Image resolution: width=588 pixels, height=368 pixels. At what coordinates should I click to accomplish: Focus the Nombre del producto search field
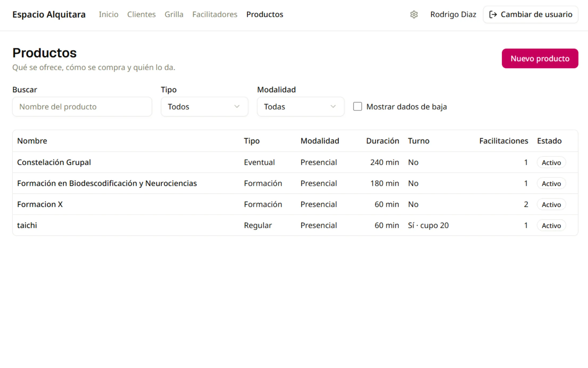[82, 107]
